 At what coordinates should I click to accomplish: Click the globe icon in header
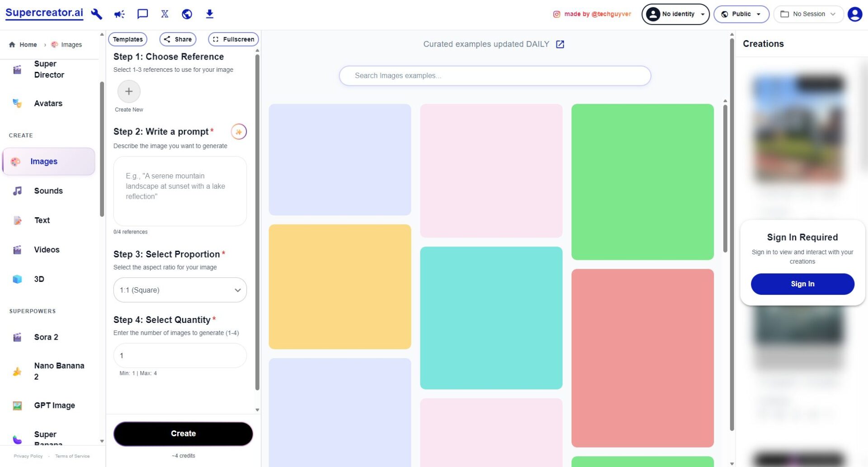pos(187,14)
